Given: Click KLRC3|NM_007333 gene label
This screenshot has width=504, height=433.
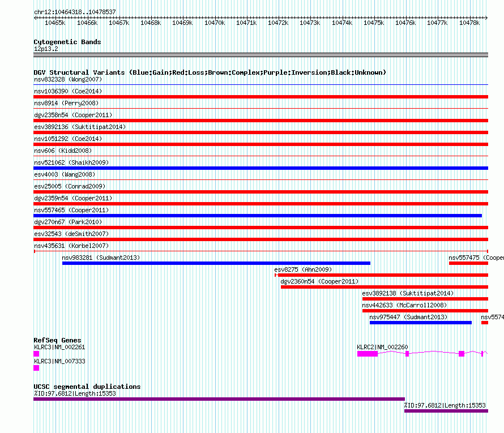Looking at the screenshot, I should pos(59,361).
